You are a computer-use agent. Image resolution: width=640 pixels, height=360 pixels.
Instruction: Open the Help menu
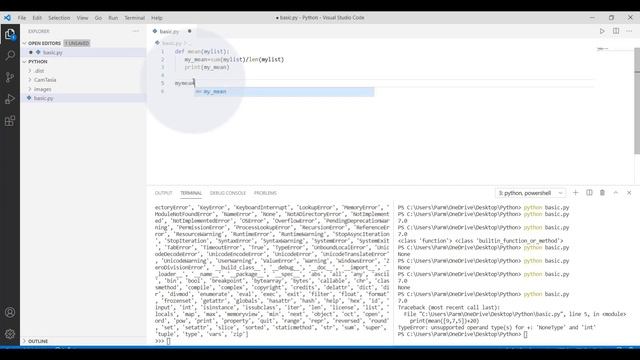point(157,18)
